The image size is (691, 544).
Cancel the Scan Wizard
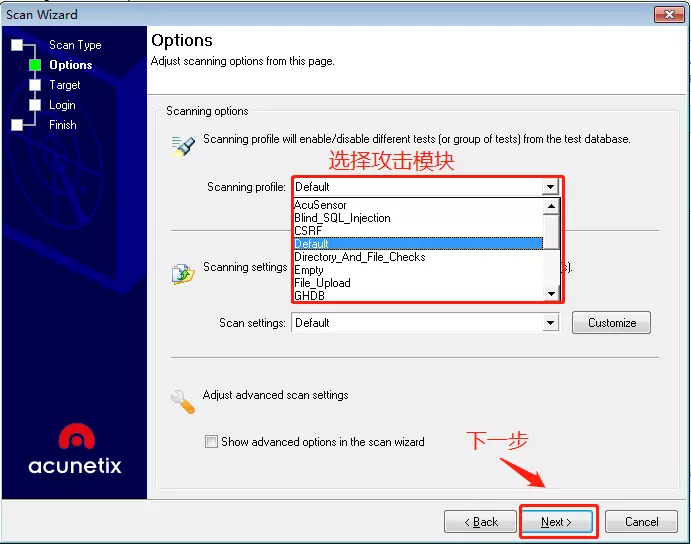(641, 522)
